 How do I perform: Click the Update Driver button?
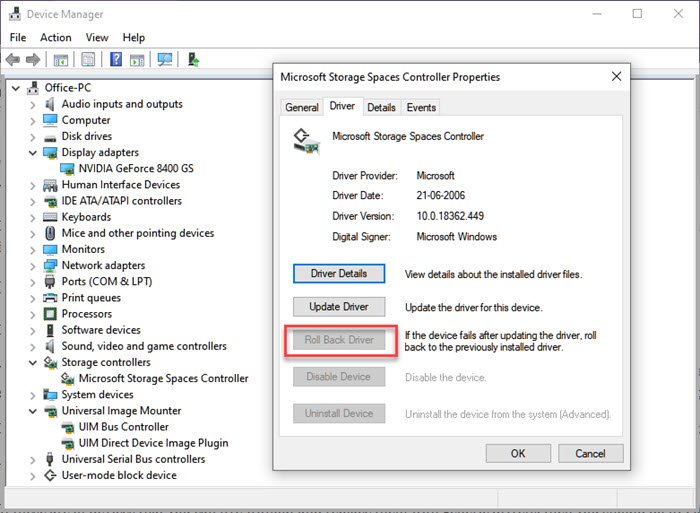pyautogui.click(x=339, y=307)
